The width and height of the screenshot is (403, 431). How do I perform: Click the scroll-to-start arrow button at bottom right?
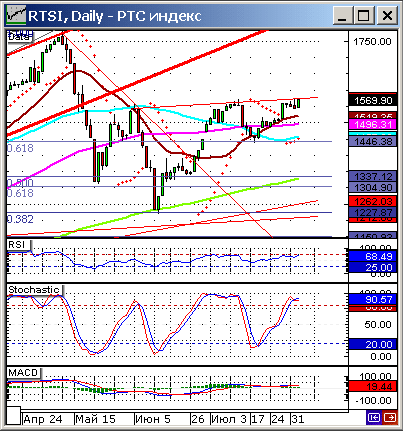[374, 418]
